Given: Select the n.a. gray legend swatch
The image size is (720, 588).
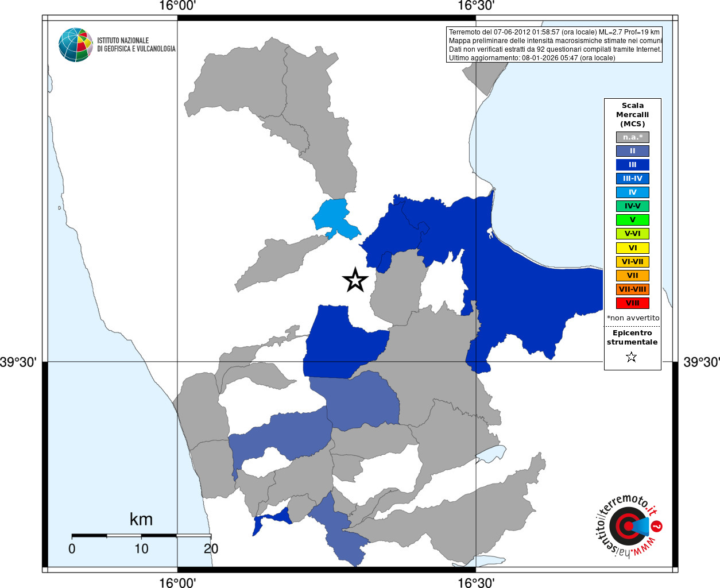Looking at the screenshot, I should click(633, 137).
